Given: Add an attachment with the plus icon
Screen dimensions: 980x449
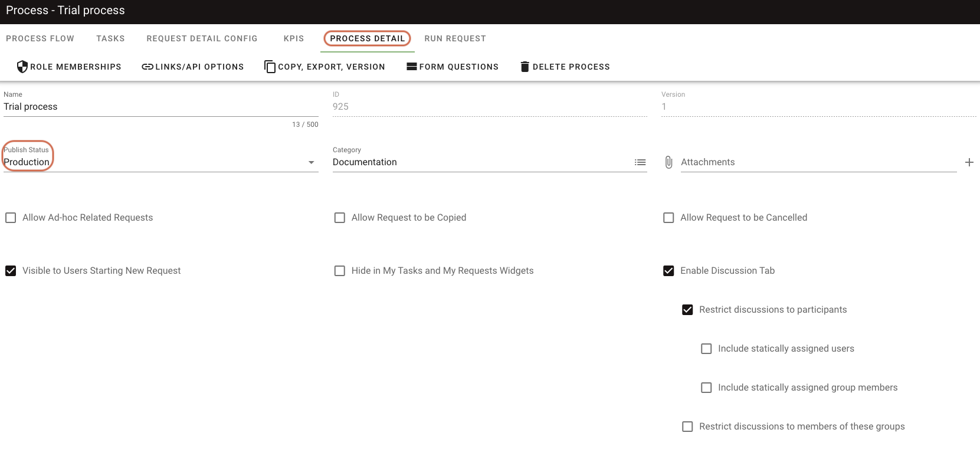Looking at the screenshot, I should tap(969, 162).
